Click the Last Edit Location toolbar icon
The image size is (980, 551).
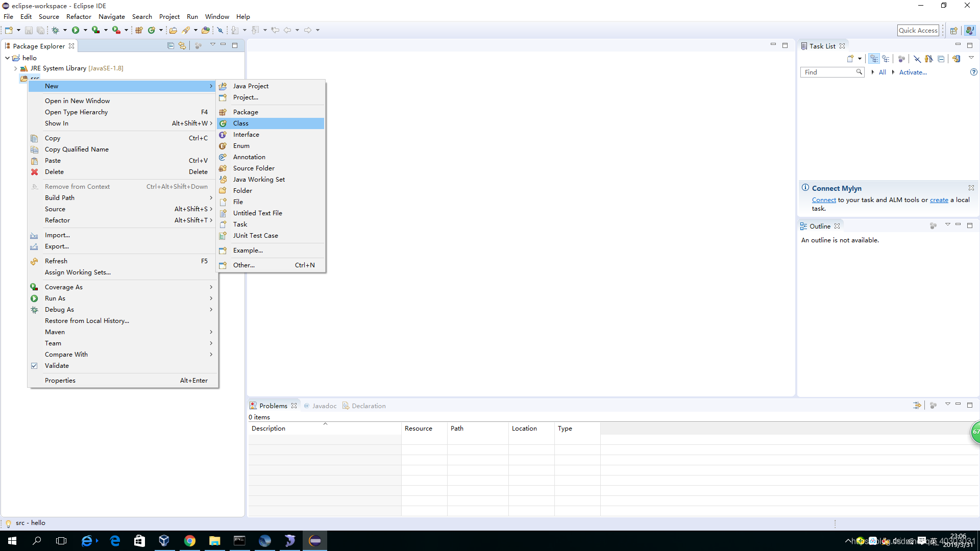(x=275, y=30)
